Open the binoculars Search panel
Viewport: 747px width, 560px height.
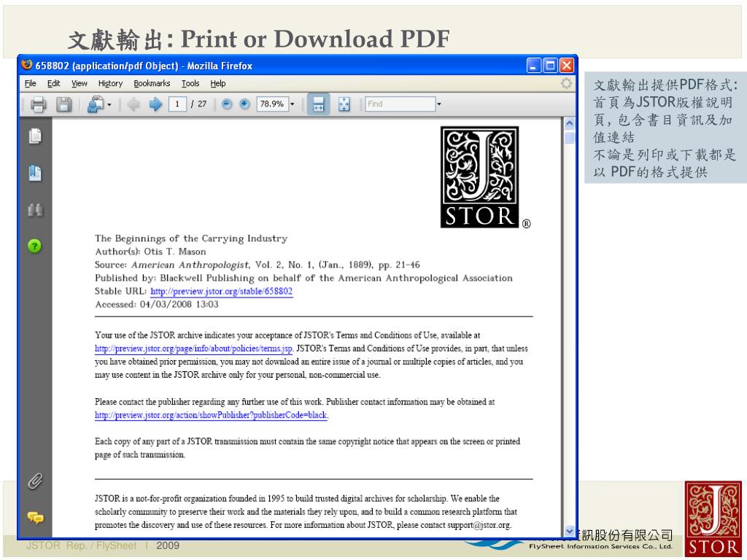click(x=35, y=209)
